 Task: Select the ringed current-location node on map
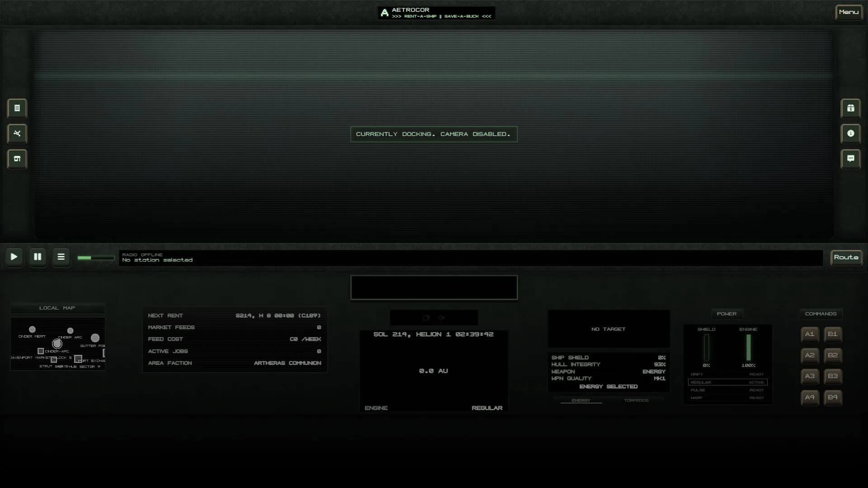point(57,344)
